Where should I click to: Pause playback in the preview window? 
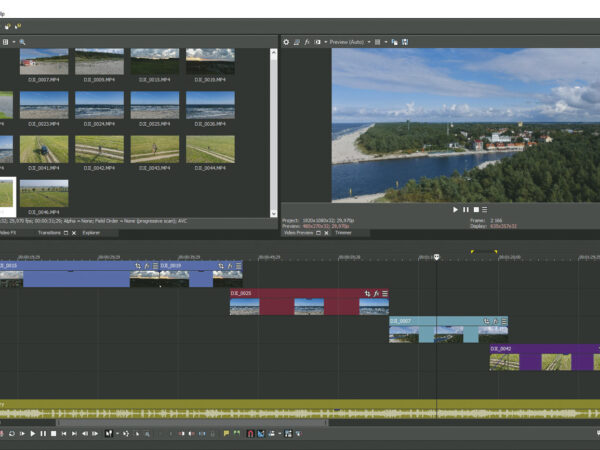pyautogui.click(x=465, y=209)
